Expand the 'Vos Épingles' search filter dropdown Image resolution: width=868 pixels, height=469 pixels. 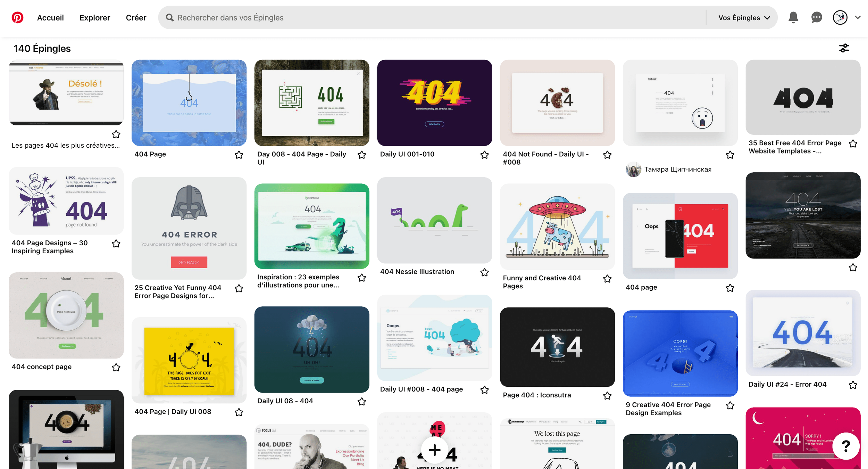click(744, 18)
